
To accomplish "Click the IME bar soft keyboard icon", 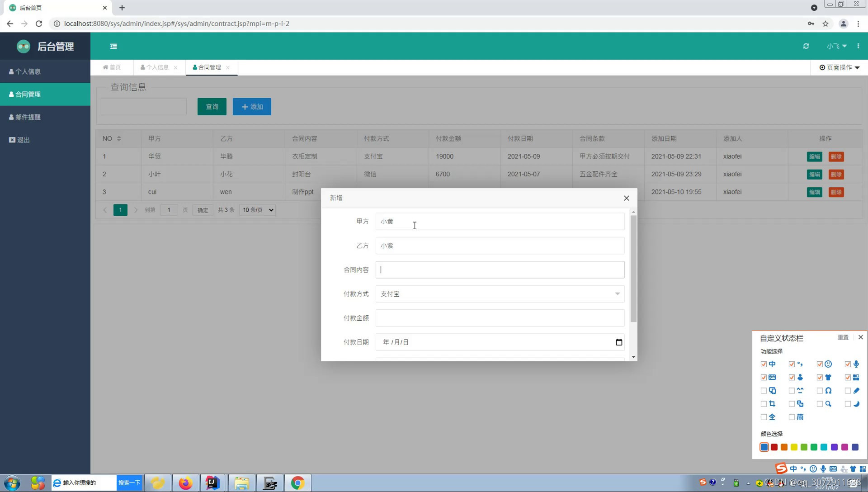I will [x=833, y=469].
